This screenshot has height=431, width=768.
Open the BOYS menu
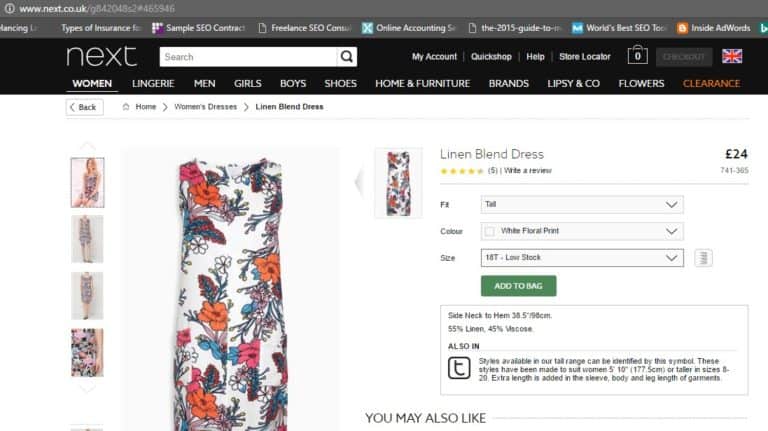point(293,83)
